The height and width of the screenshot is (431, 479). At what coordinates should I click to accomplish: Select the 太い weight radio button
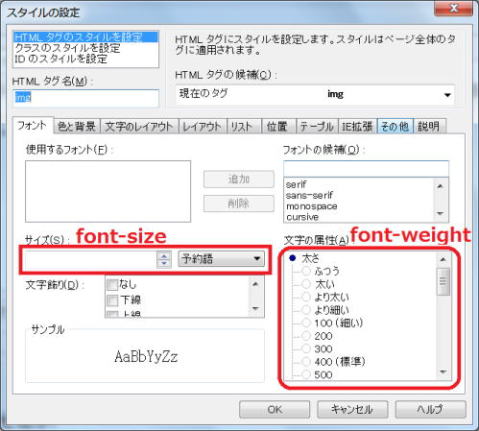pos(306,284)
